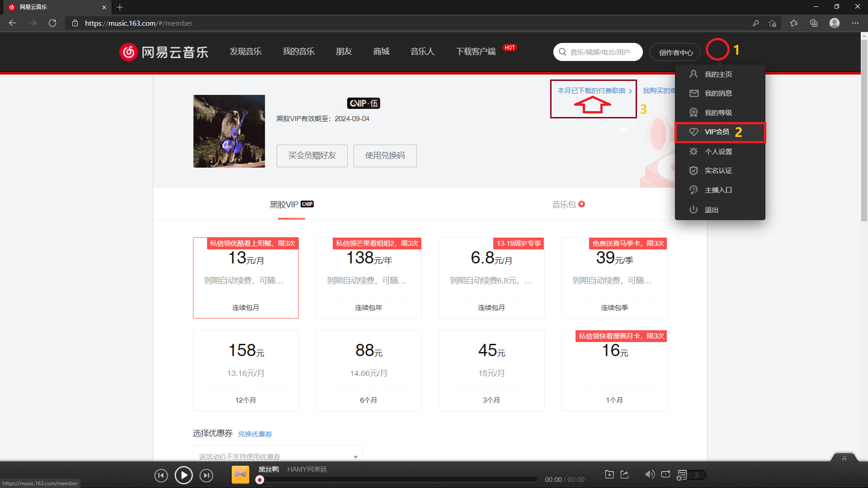This screenshot has height=488, width=868.
Task: Open 主播入口 menu entry
Action: point(720,190)
